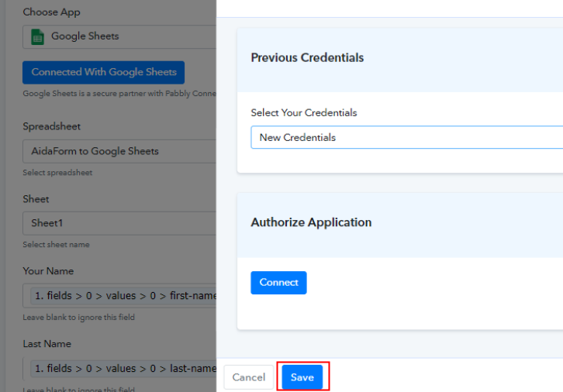Click hint text below the Your Name field

78,318
